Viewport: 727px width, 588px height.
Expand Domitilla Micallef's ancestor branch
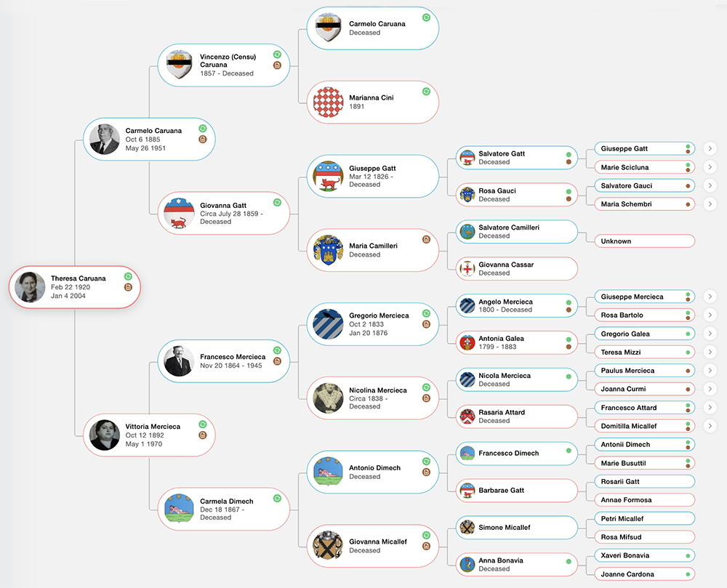coord(710,425)
